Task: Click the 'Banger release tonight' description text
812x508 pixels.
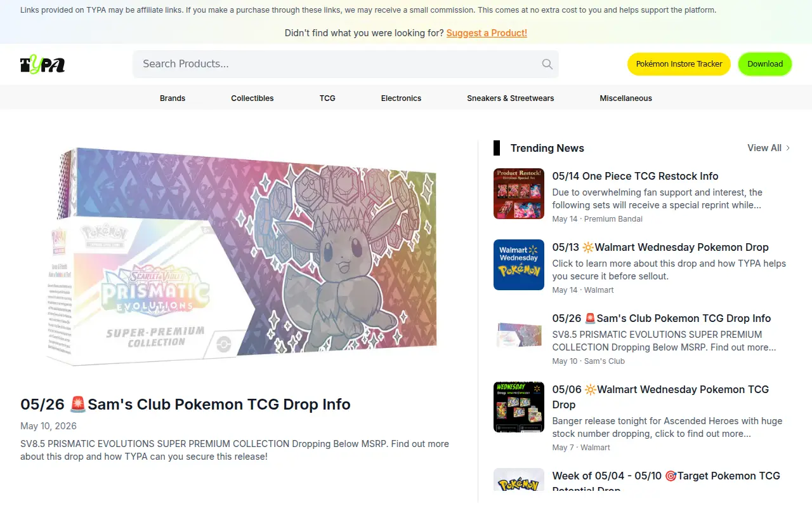Action: (x=667, y=427)
